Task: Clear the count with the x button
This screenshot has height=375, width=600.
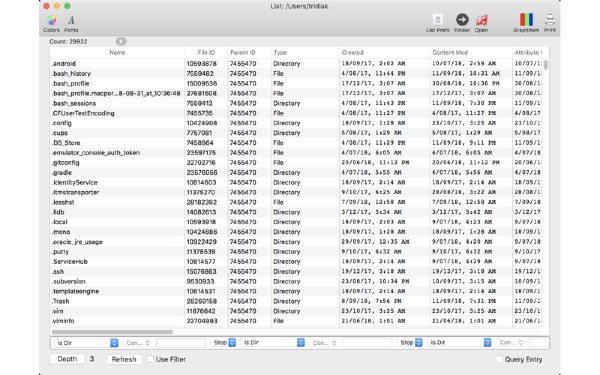Action: [x=121, y=41]
